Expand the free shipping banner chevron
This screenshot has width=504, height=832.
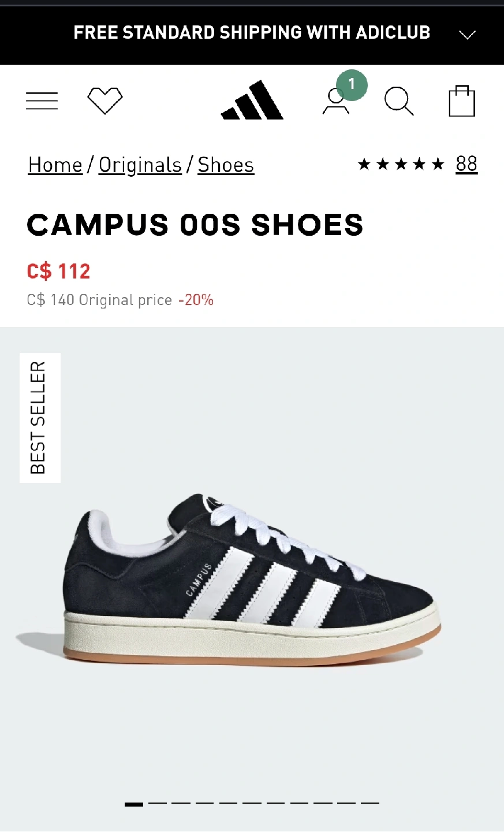pyautogui.click(x=467, y=35)
